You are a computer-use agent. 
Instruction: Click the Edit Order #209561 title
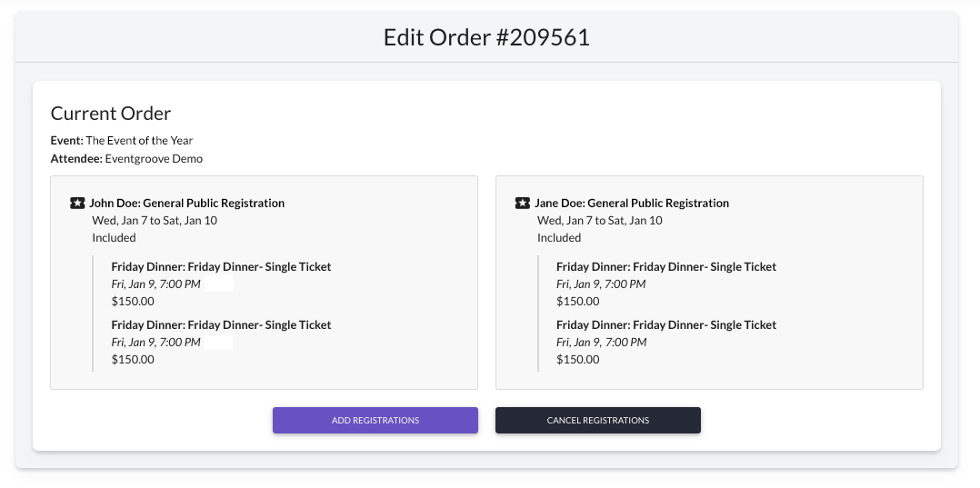[x=487, y=37]
